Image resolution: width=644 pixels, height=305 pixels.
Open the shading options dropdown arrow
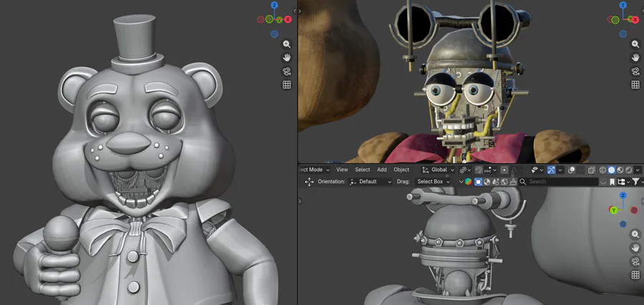638,170
